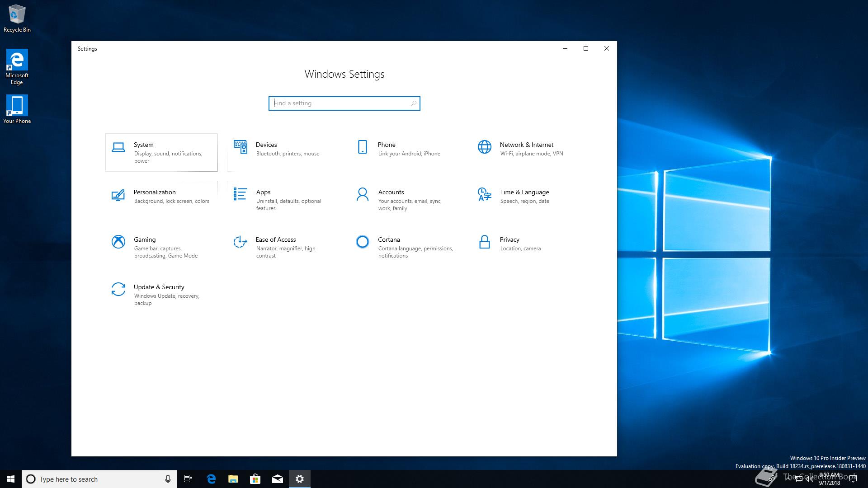Launch Microsoft Edge from the taskbar
The height and width of the screenshot is (488, 868).
tap(211, 479)
